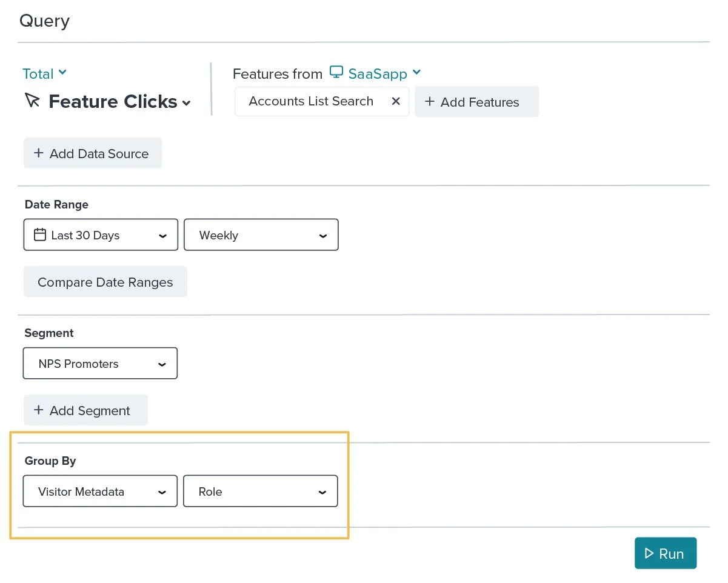This screenshot has width=728, height=583.
Task: Open the Last 30 Days date dropdown
Action: 101,235
